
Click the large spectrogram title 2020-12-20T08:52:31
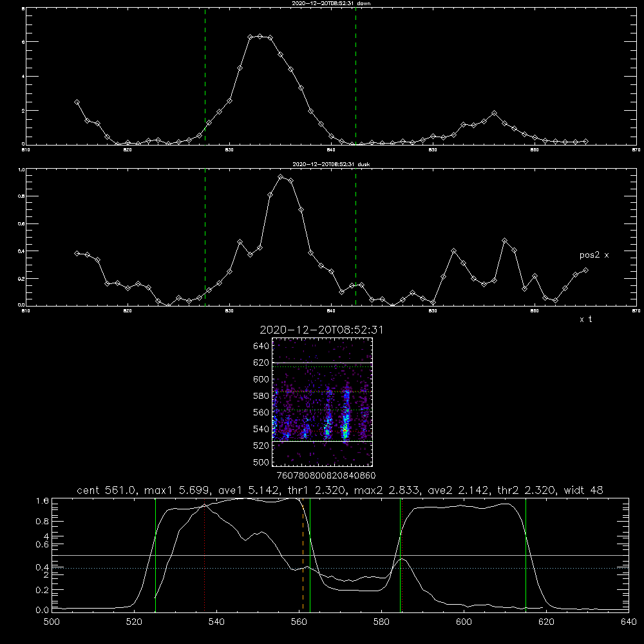tap(321, 330)
